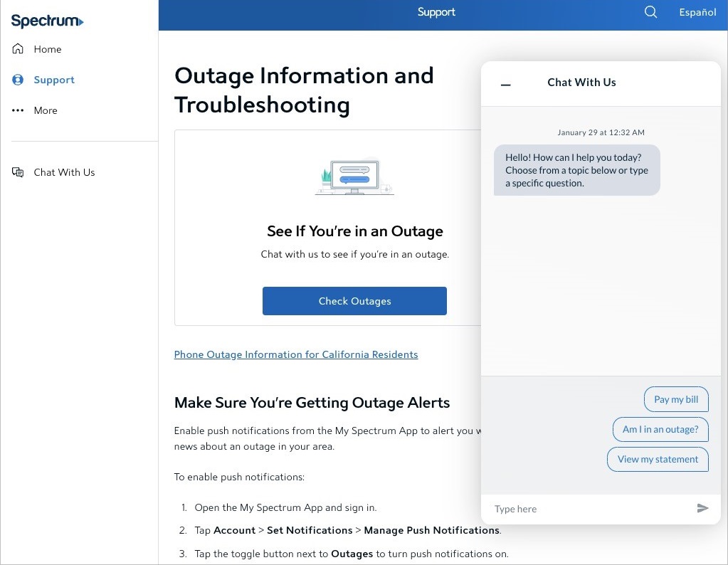Click the Chat With Us panel title

pos(581,82)
